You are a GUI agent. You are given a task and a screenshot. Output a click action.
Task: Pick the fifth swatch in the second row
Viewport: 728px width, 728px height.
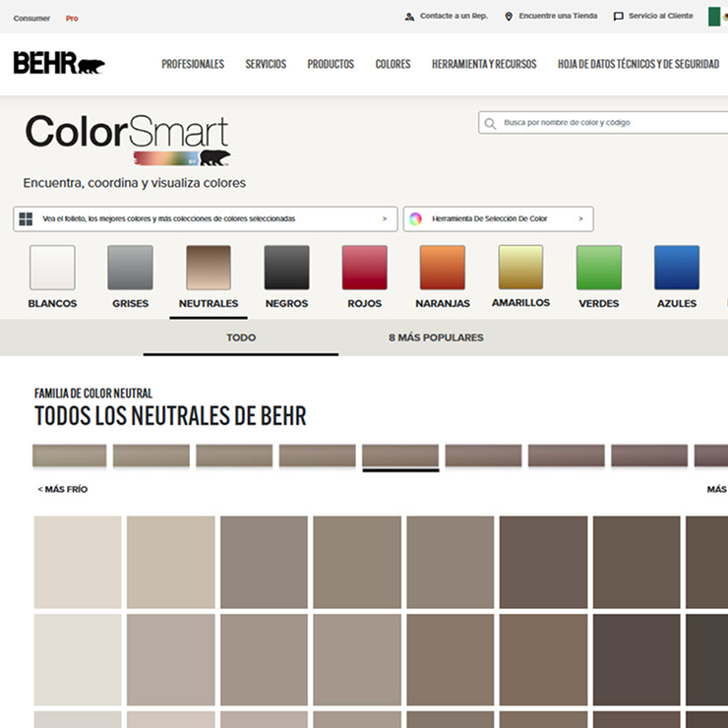tap(451, 660)
